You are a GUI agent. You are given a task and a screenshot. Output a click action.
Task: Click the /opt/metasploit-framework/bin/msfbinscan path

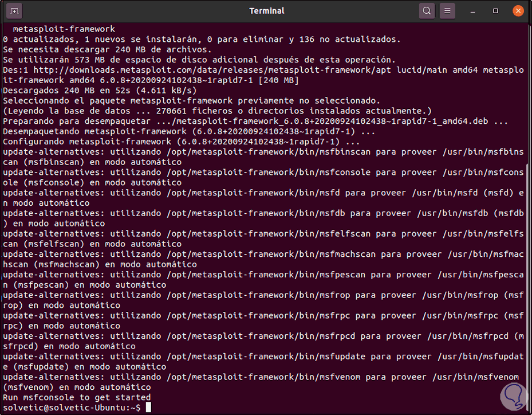click(x=269, y=152)
